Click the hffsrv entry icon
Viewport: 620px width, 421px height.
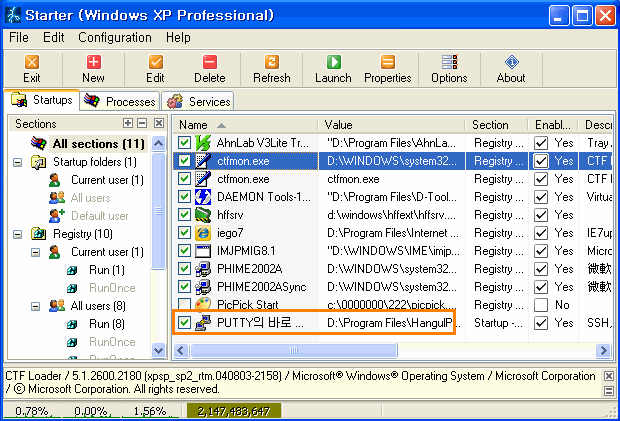203,215
